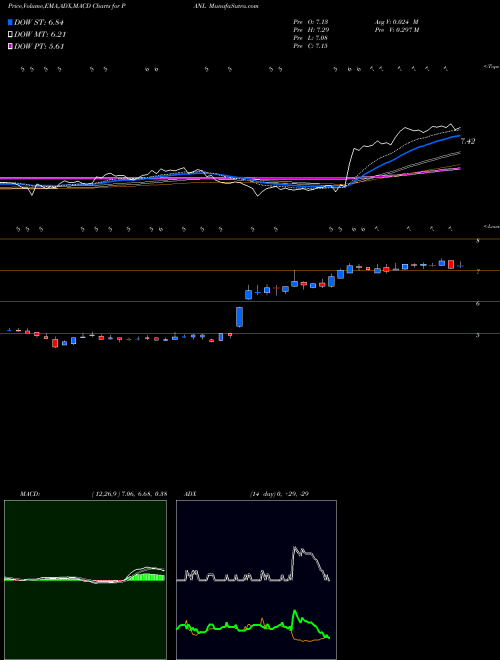Screen dimensions: 500x660
Task: Click the 'Pre H: 7.29' value
Action: (311, 30)
